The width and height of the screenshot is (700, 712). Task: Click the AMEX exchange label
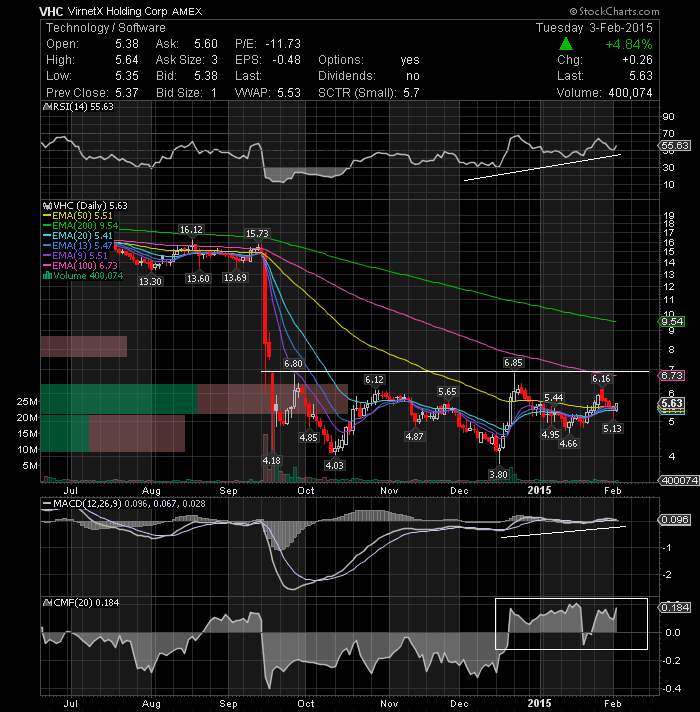(x=187, y=11)
